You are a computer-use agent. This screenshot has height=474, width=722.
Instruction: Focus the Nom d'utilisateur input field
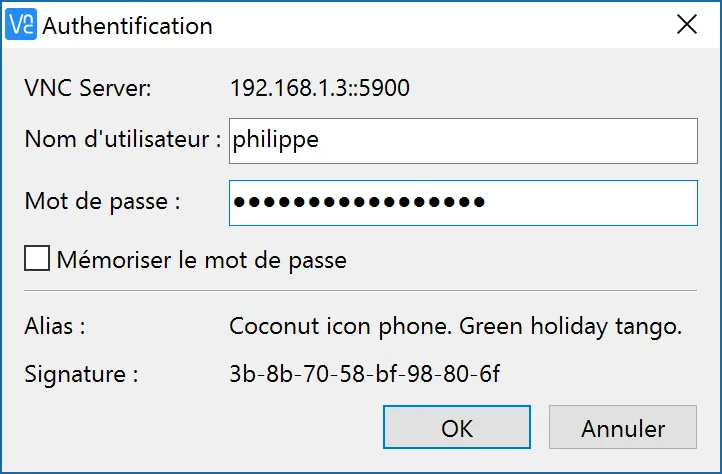click(x=463, y=141)
